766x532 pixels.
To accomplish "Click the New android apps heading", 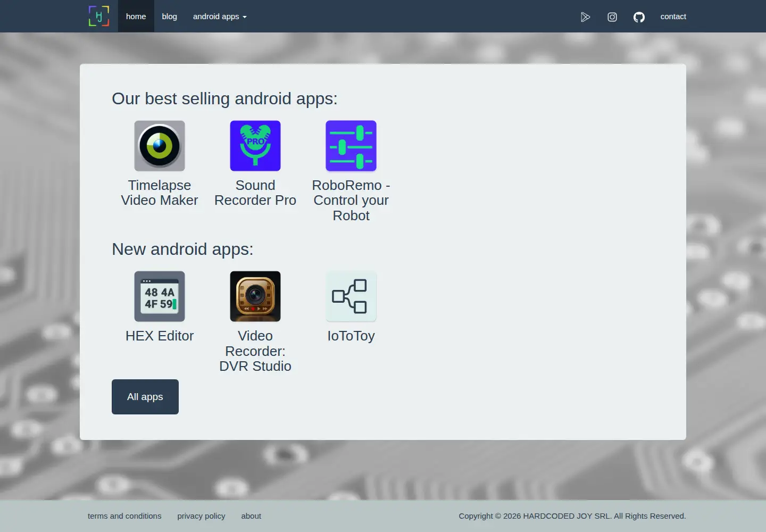I will (182, 250).
